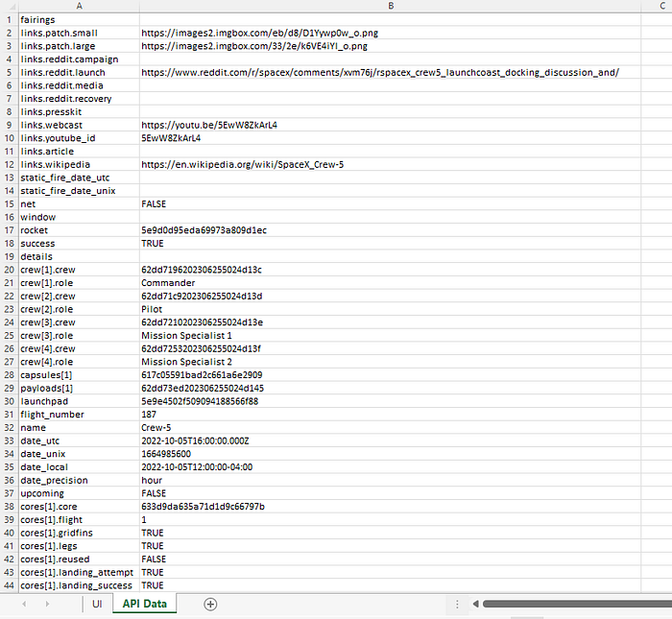Image resolution: width=672 pixels, height=619 pixels.
Task: Click the three-dot tab bar splitter handle
Action: coord(457,604)
